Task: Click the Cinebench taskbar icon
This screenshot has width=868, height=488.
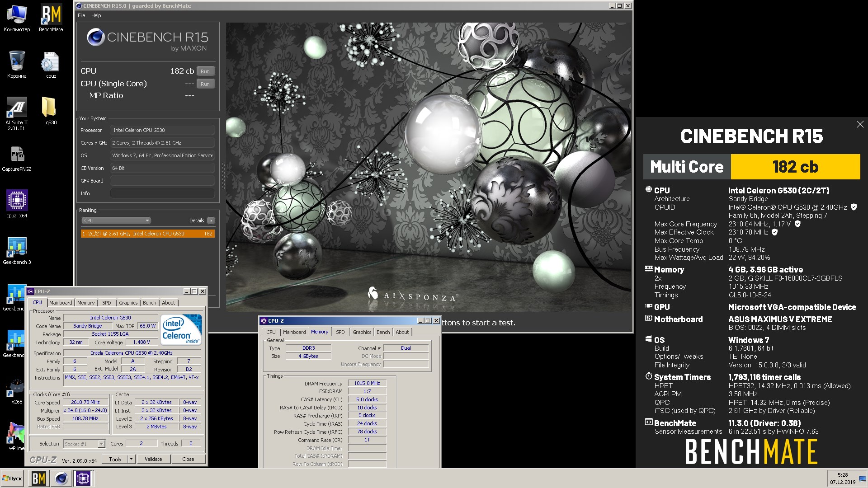Action: (61, 478)
